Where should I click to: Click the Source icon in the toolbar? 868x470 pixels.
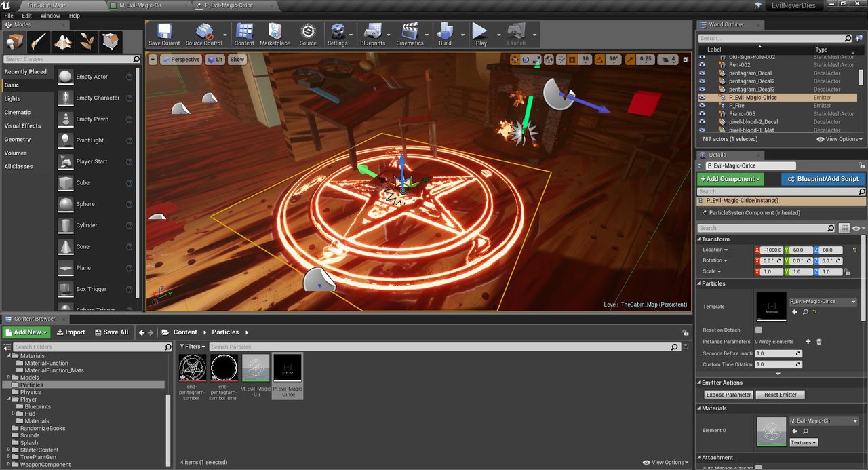coord(308,34)
